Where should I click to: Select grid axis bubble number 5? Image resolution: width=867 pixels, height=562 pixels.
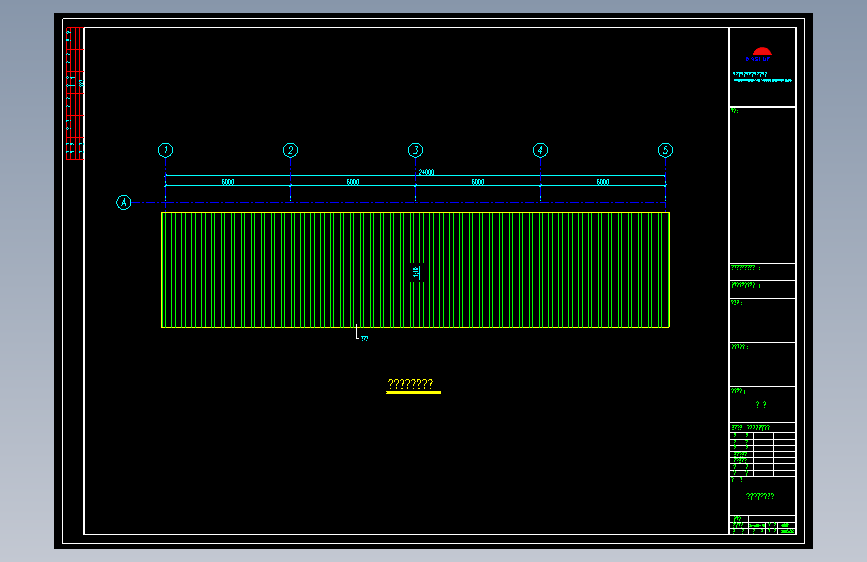coord(665,150)
